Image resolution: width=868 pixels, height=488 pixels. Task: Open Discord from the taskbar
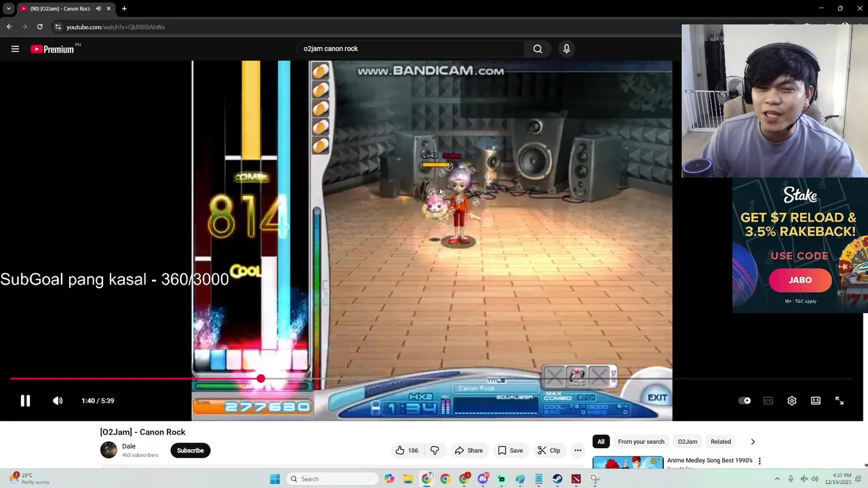(483, 479)
